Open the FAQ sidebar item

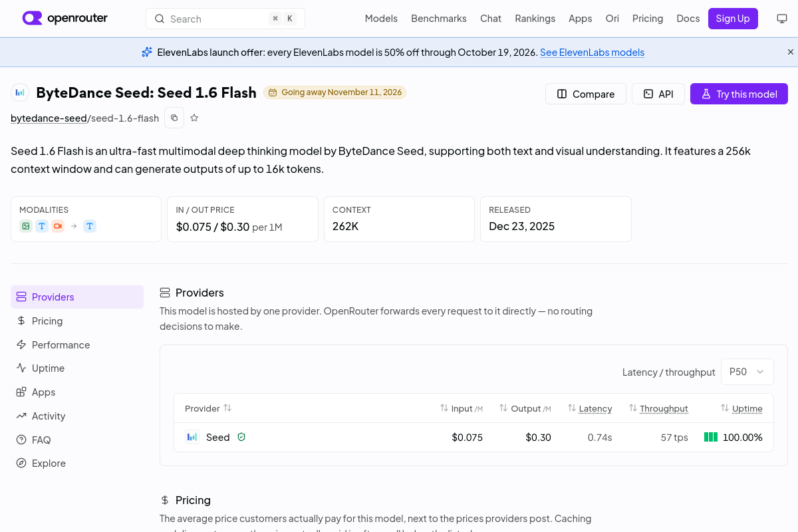[77, 440]
